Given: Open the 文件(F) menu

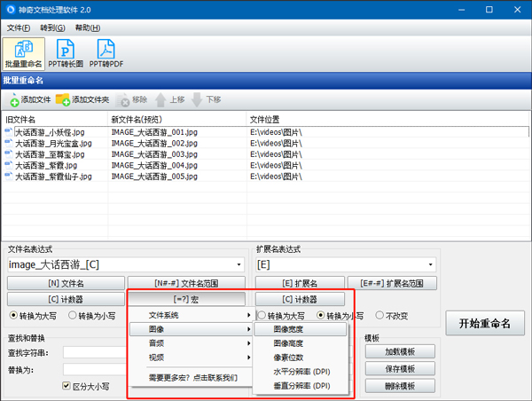Looking at the screenshot, I should (19, 28).
